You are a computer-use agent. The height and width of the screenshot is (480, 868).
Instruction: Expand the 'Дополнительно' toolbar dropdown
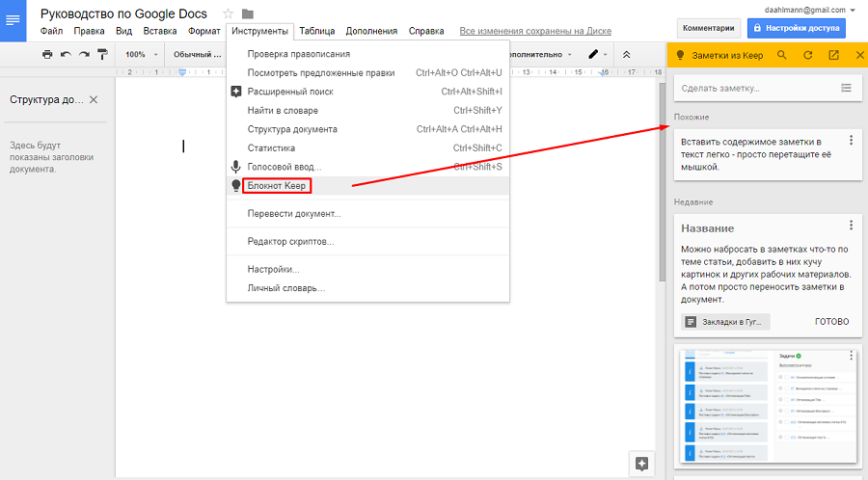click(x=540, y=54)
